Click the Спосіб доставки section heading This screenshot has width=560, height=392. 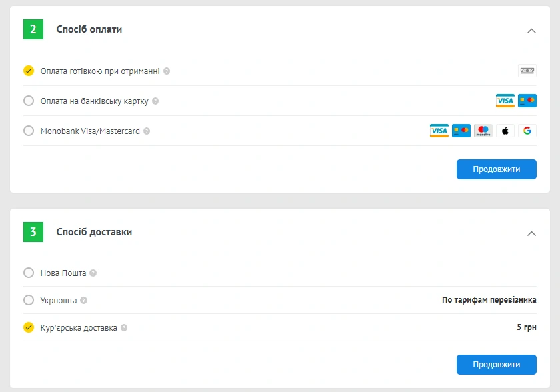[x=94, y=232]
